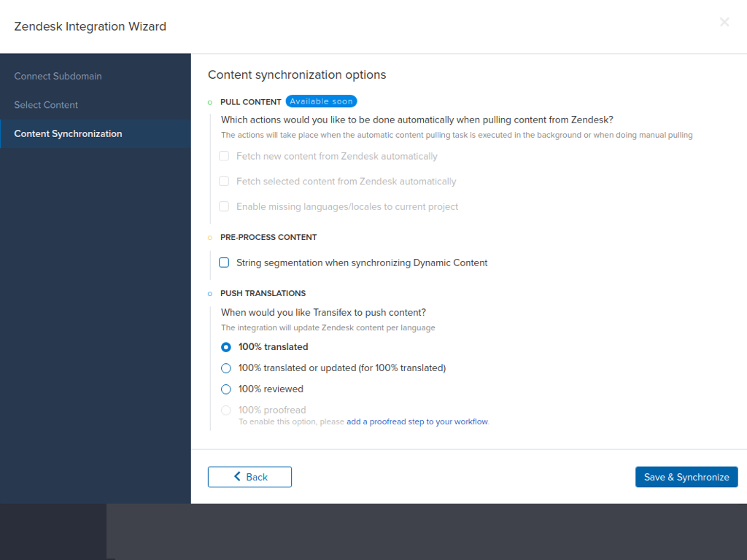Click the Available soon badge
747x560 pixels.
pyautogui.click(x=321, y=101)
